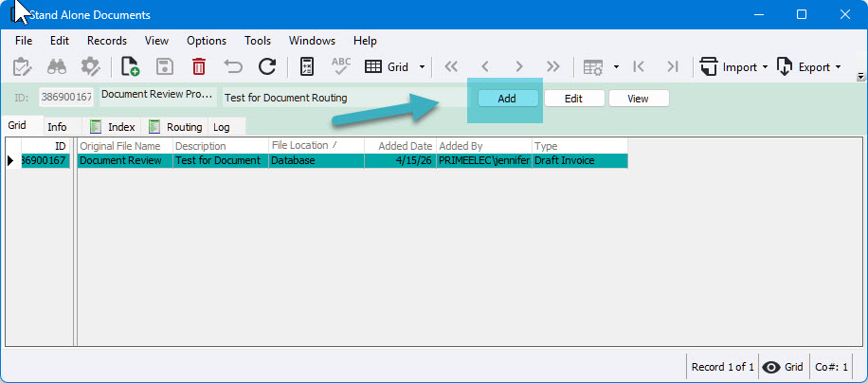Viewport: 868px width, 383px height.
Task: Open the Records menu
Action: (107, 41)
